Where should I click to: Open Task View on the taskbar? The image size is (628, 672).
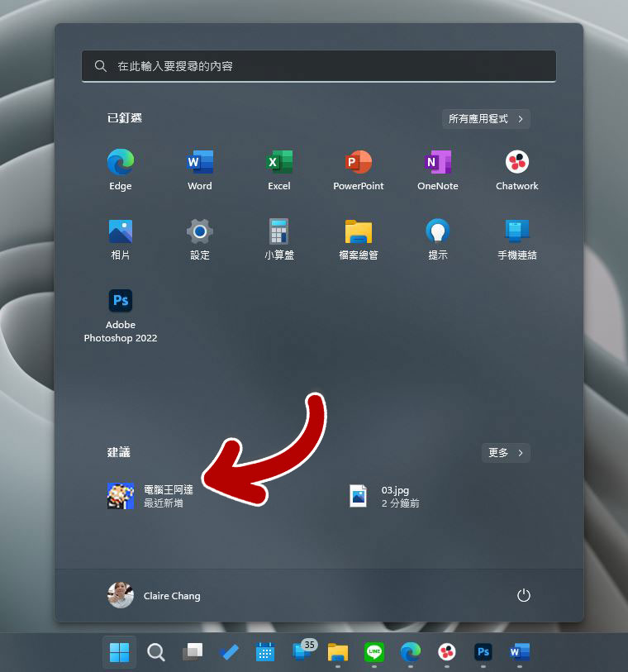point(193,652)
